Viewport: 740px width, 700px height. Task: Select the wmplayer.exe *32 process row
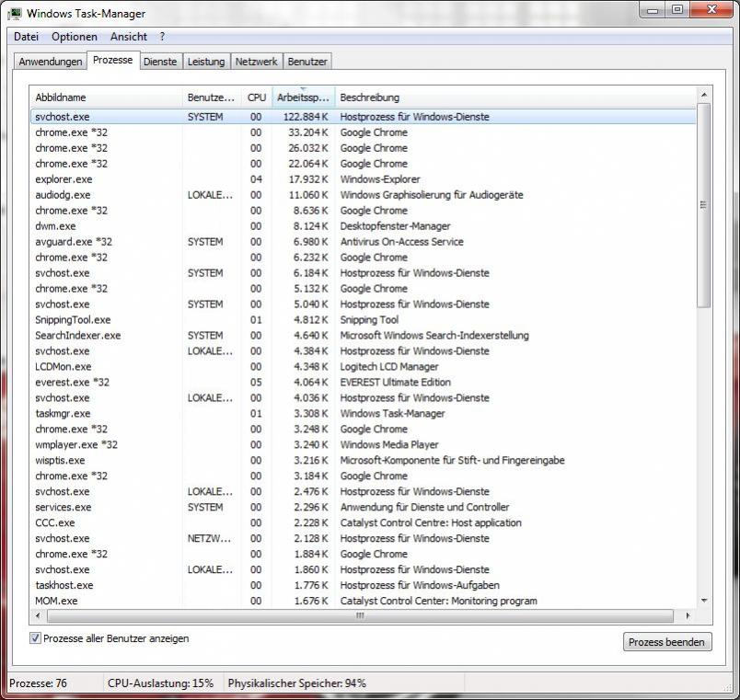pyautogui.click(x=363, y=444)
